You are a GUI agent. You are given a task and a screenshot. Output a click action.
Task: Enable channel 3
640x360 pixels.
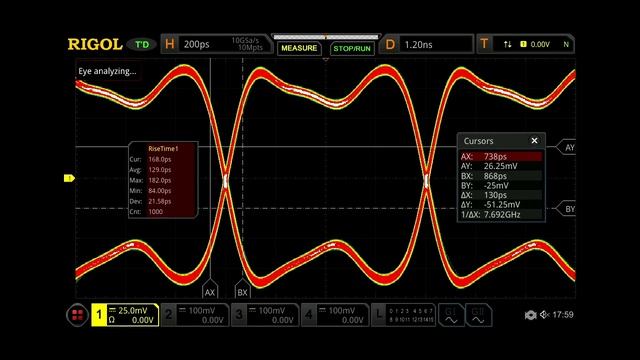click(x=265, y=315)
